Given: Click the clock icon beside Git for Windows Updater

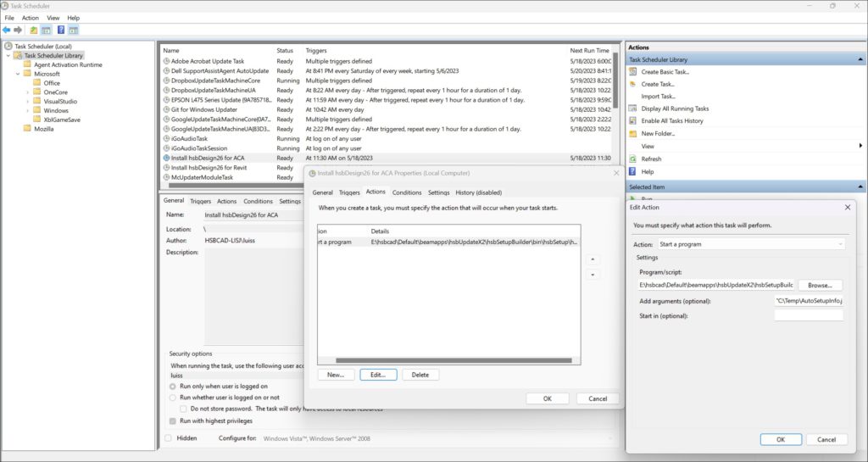Looking at the screenshot, I should [x=167, y=109].
